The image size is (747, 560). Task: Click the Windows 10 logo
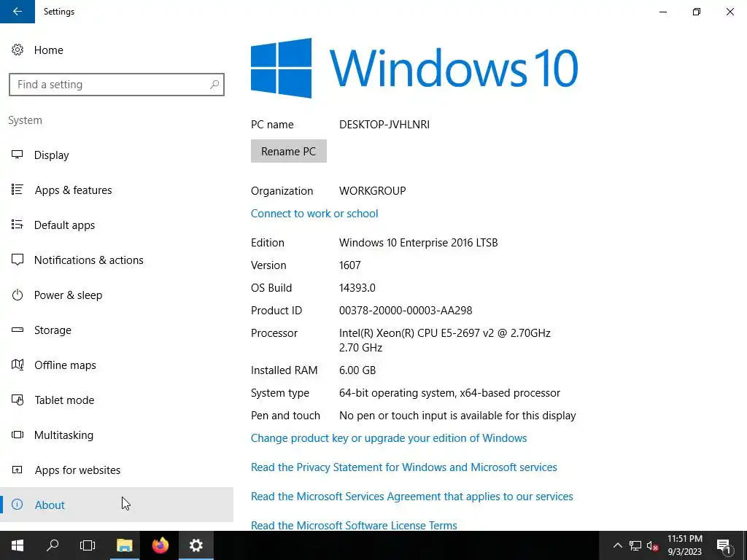(x=414, y=68)
